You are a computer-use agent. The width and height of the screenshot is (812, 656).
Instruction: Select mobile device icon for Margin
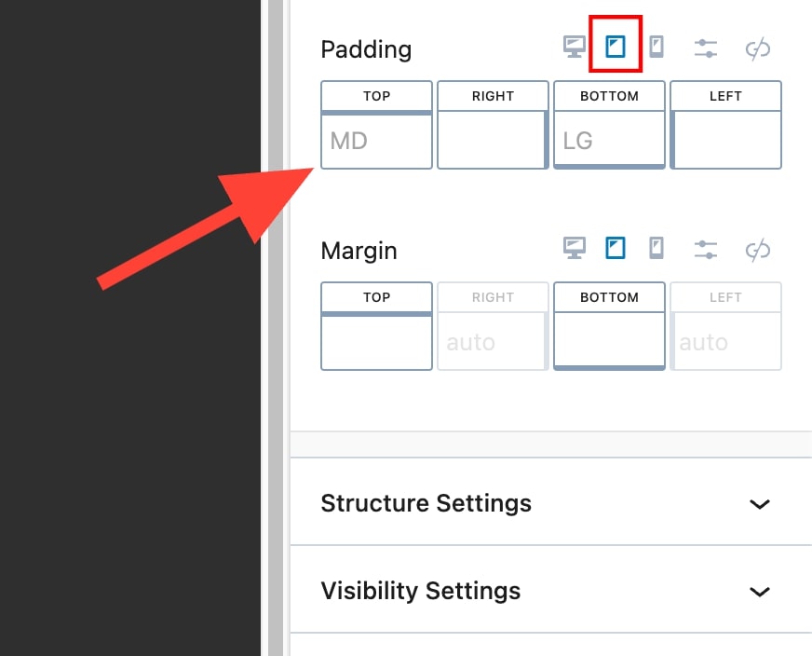656,248
